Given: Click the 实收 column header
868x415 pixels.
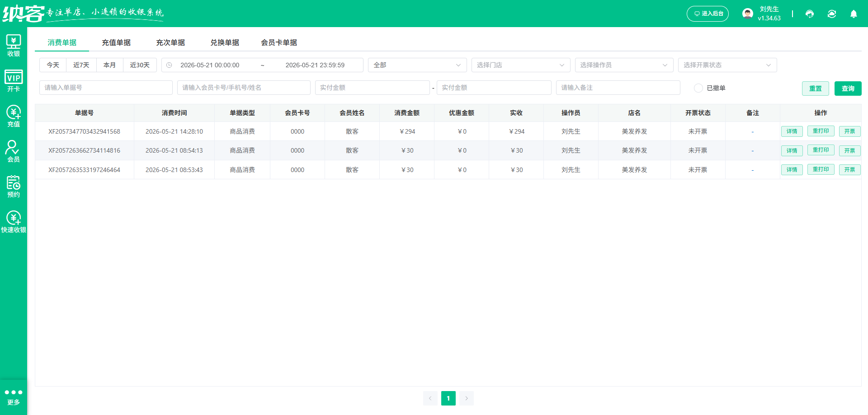Looking at the screenshot, I should pos(516,113).
